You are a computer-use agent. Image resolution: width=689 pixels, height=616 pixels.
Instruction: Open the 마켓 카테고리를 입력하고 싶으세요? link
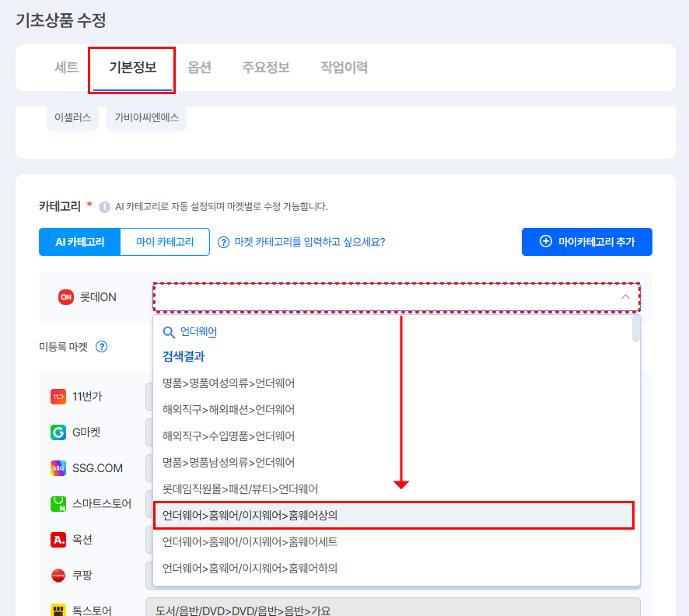point(310,242)
